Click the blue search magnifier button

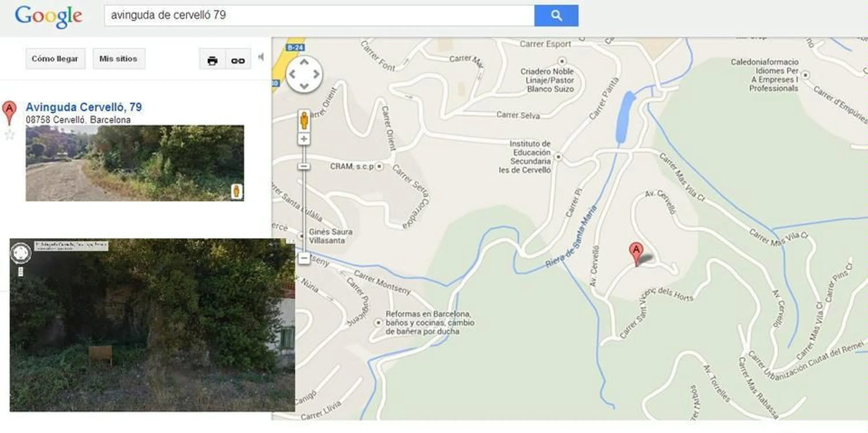[x=556, y=16]
